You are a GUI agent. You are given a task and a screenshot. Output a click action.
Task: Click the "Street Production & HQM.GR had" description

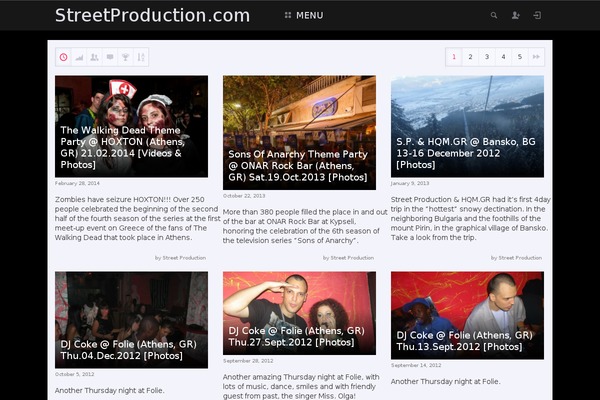[471, 219]
